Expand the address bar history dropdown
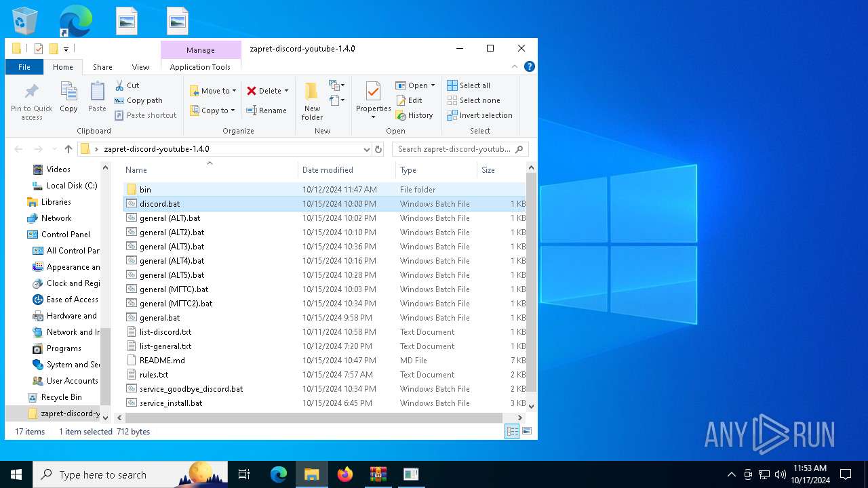Screen dimensions: 868x488 pyautogui.click(x=366, y=149)
